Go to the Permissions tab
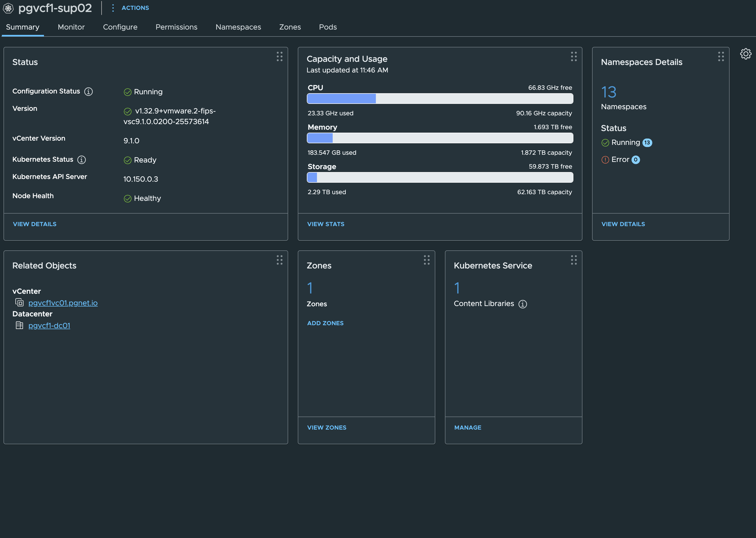 pyautogui.click(x=176, y=27)
